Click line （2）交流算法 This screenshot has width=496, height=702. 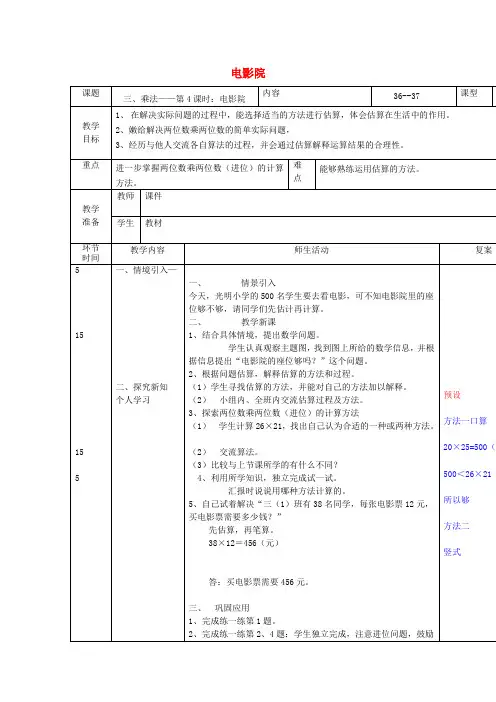(x=225, y=452)
